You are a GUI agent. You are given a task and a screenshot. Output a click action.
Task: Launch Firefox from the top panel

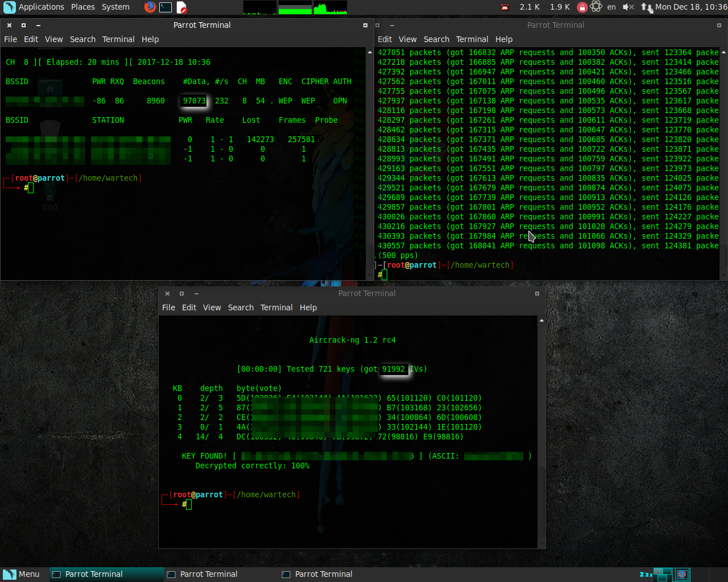(150, 7)
